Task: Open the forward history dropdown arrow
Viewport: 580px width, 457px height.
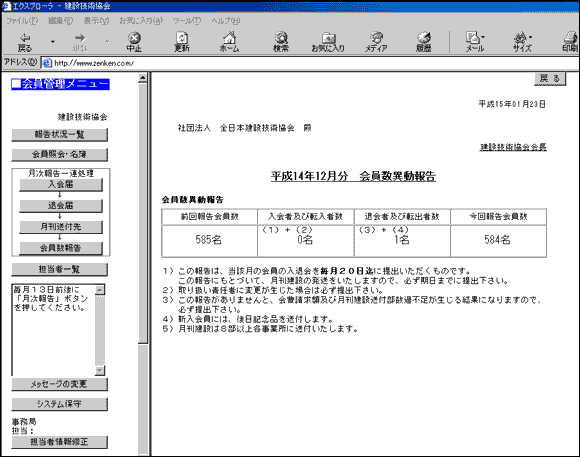Action: [x=107, y=41]
